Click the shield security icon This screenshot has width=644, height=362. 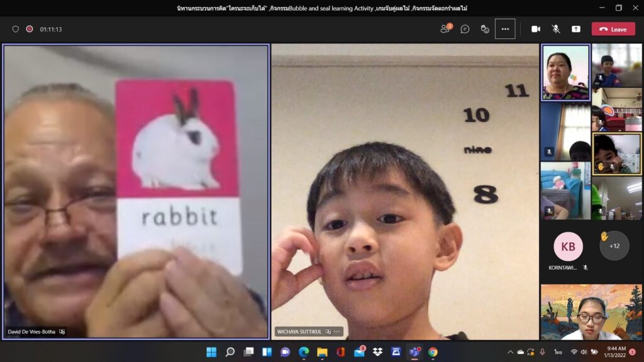pyautogui.click(x=16, y=29)
